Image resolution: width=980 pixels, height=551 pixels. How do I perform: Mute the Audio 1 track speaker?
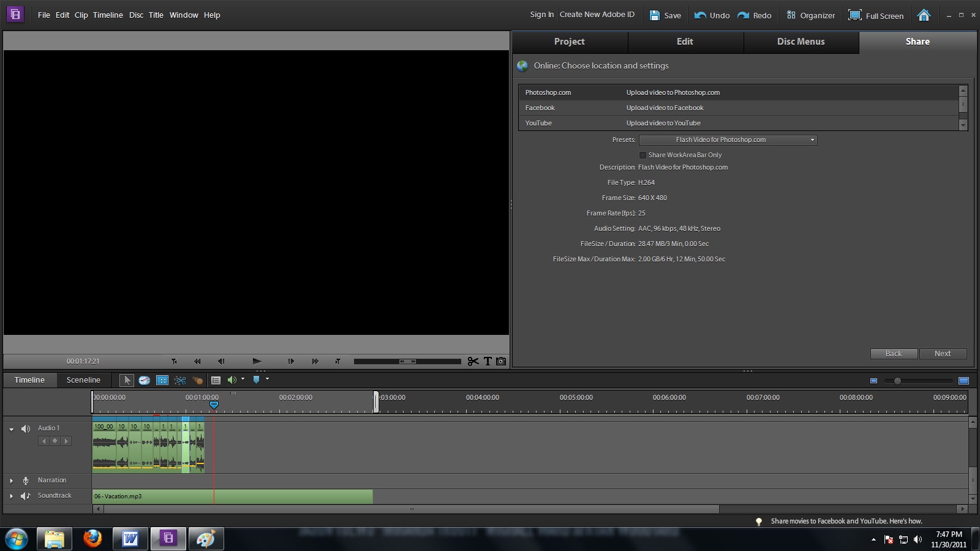tap(25, 429)
